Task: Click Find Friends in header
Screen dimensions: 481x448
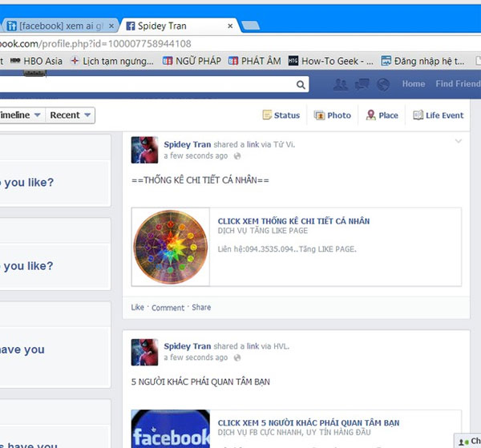Action: pyautogui.click(x=459, y=83)
